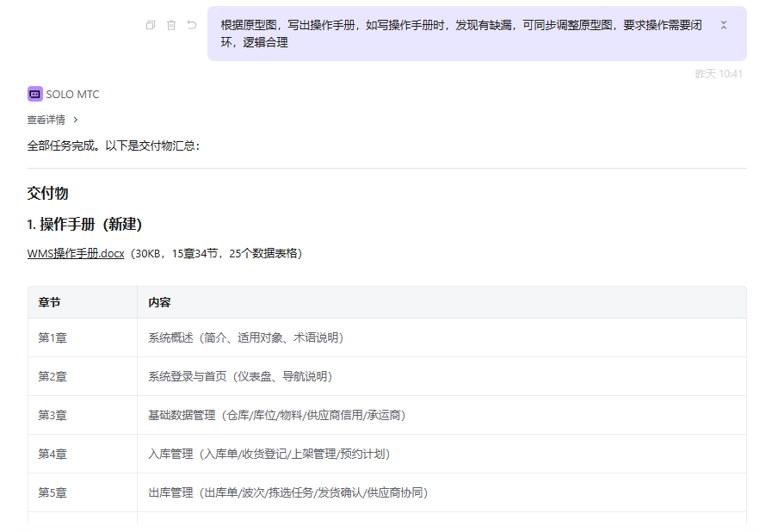
Task: Click the 昨天 10:41 timestamp
Action: click(719, 74)
